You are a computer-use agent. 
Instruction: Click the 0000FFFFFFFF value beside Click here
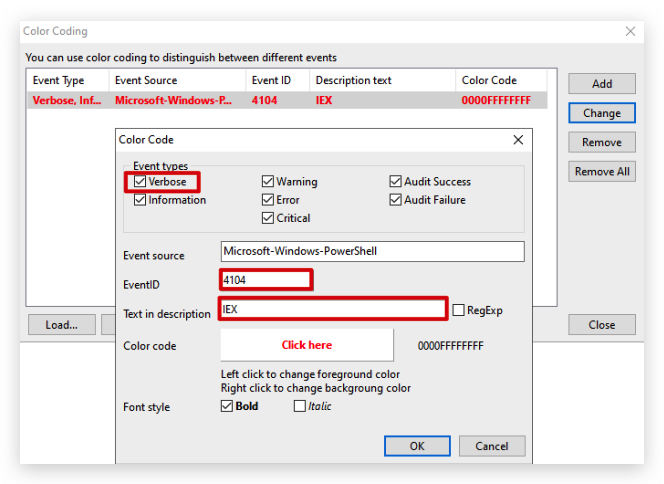tap(451, 346)
